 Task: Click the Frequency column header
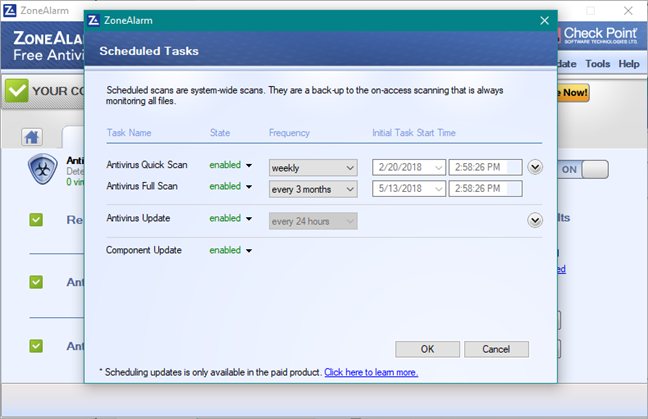click(289, 133)
